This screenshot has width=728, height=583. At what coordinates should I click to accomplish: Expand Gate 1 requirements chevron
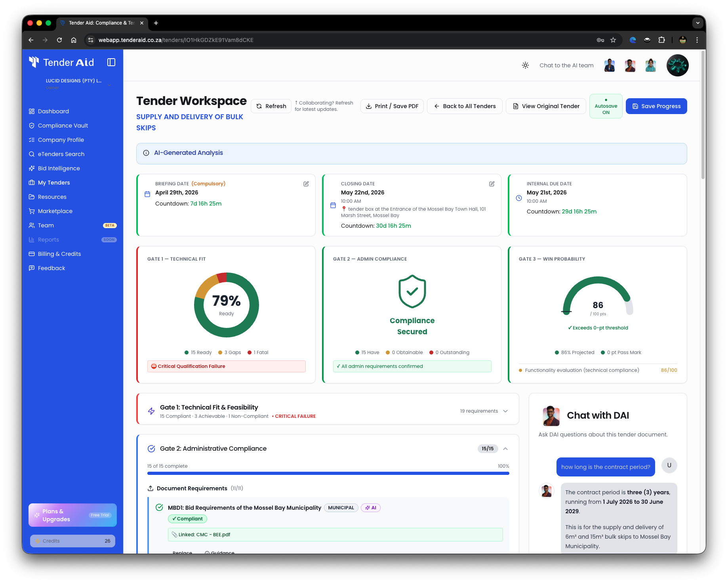tap(505, 411)
